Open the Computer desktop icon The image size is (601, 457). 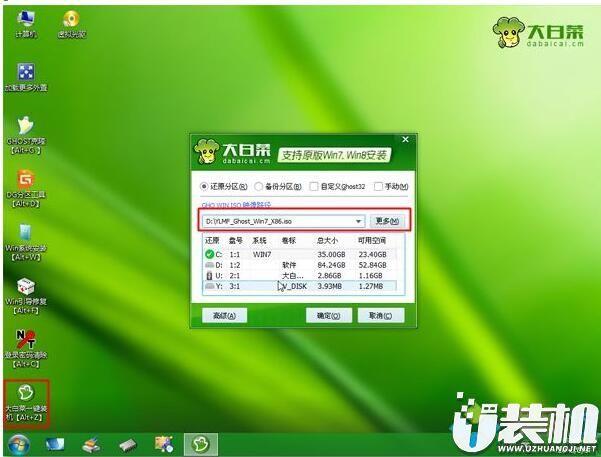tap(26, 24)
